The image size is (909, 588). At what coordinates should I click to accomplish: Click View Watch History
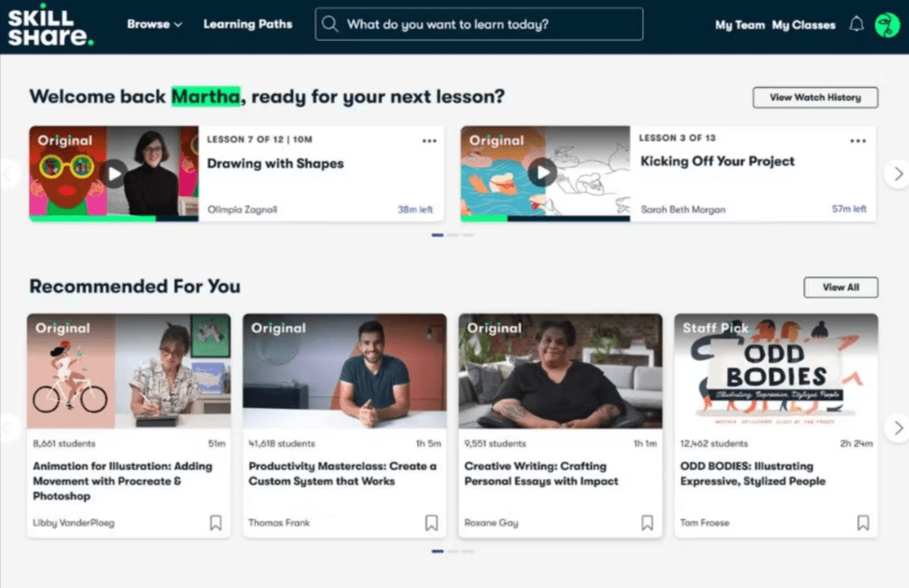pos(815,98)
